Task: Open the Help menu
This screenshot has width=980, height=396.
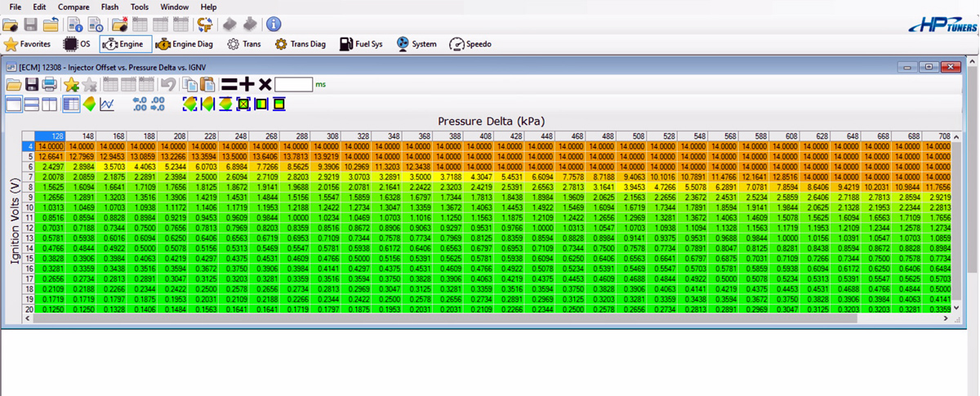Action: pyautogui.click(x=208, y=7)
